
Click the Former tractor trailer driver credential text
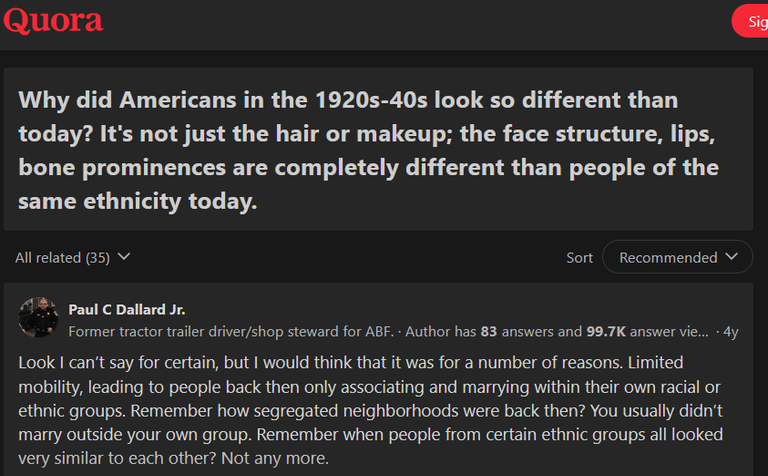pyautogui.click(x=231, y=332)
